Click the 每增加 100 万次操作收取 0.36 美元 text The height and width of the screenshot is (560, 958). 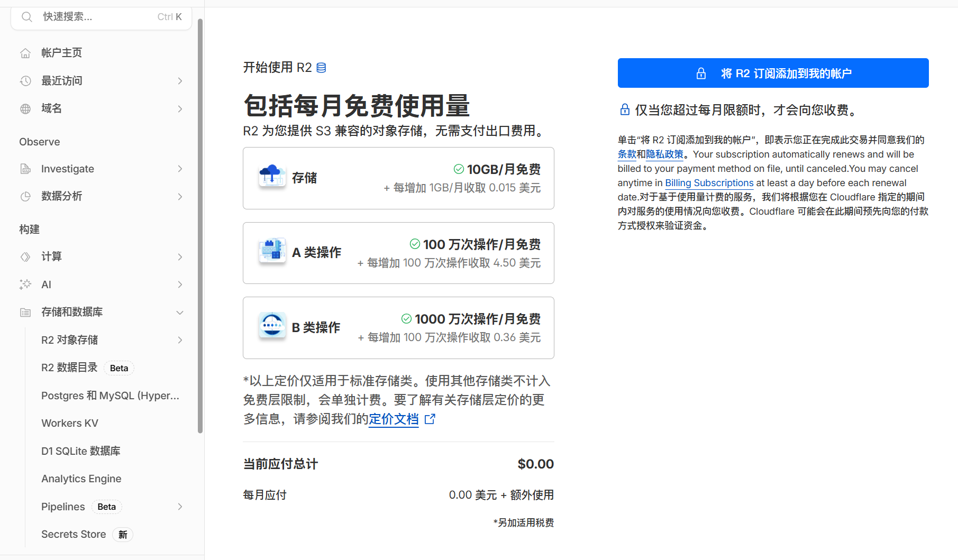pyautogui.click(x=454, y=337)
